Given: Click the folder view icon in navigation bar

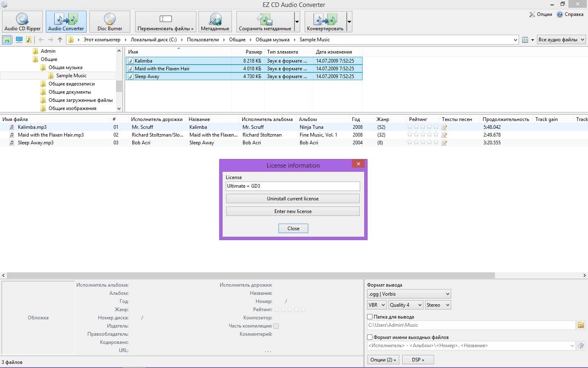Looking at the screenshot, I should 7,40.
